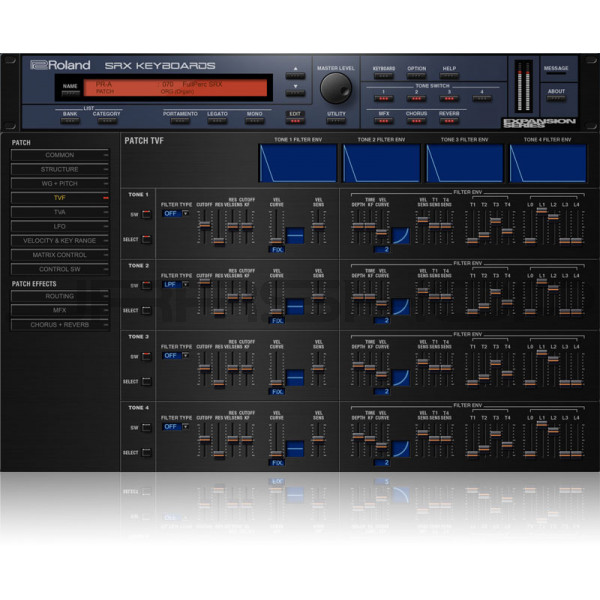Toggle PORTAMENTO switch
Image resolution: width=600 pixels, height=600 pixels.
[180, 121]
